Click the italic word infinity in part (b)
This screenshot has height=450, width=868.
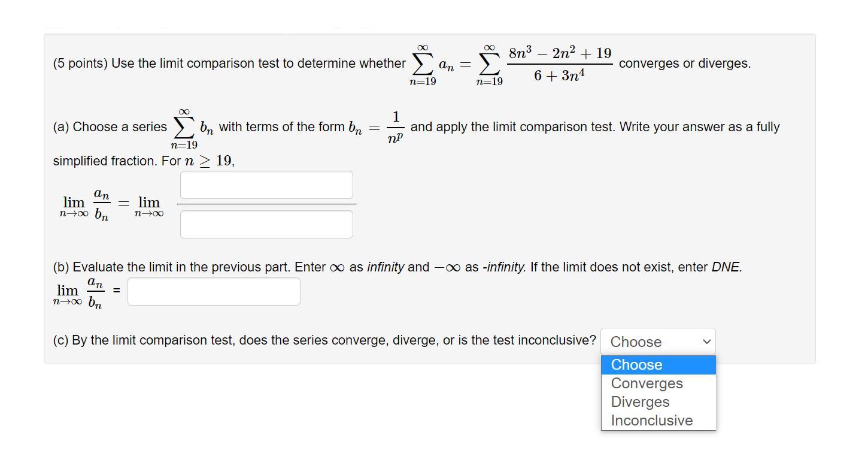pos(385,267)
